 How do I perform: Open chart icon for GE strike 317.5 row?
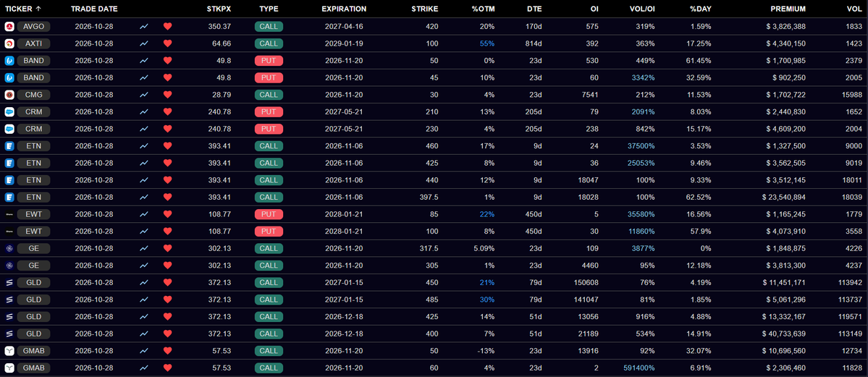tap(144, 249)
